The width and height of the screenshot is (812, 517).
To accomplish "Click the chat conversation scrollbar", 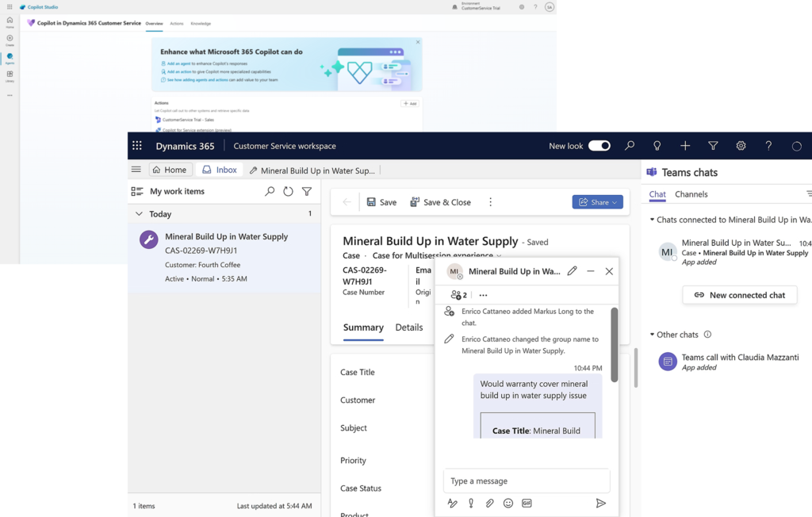I will 614,345.
